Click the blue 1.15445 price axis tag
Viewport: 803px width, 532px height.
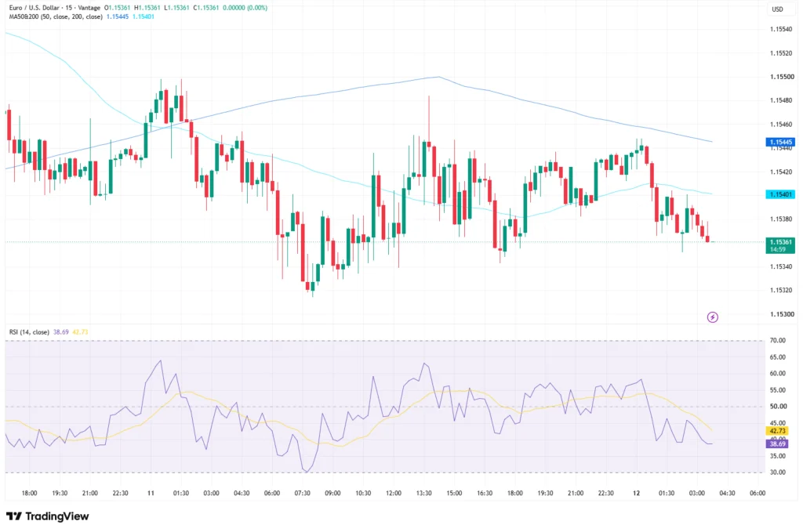pyautogui.click(x=780, y=143)
